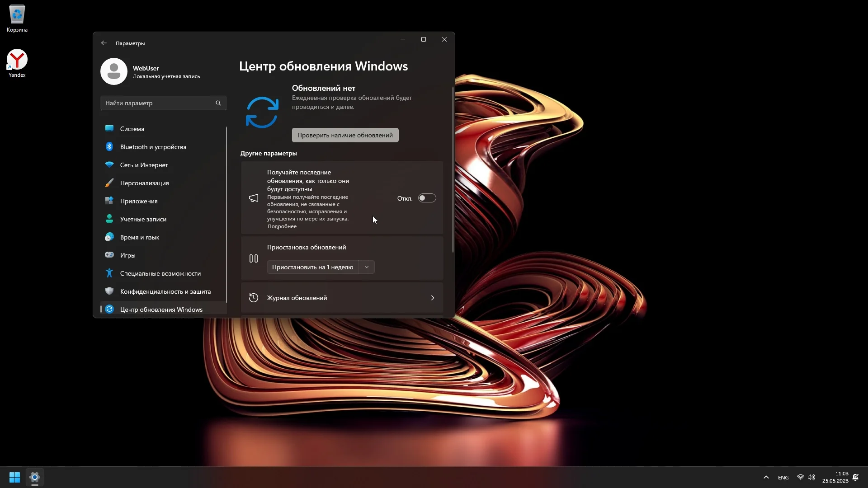This screenshot has width=868, height=488.
Task: Click the search magnifier icon
Action: pyautogui.click(x=218, y=103)
